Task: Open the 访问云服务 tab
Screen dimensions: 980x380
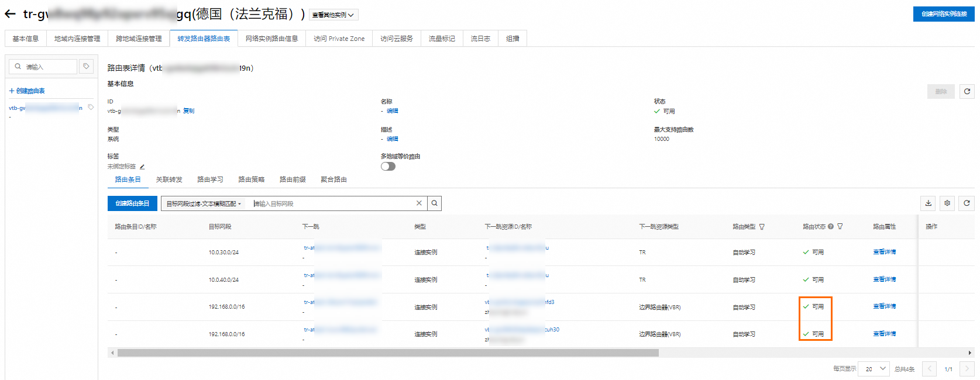Action: pos(397,39)
